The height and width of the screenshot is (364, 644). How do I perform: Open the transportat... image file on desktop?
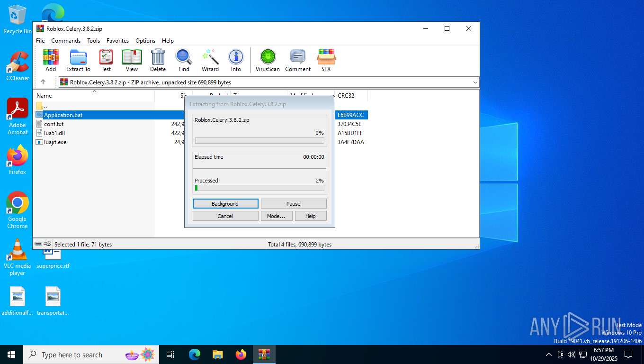53,301
